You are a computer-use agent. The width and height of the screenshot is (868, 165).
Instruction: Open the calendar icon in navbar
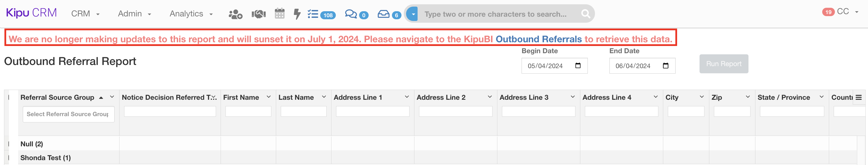pyautogui.click(x=279, y=14)
